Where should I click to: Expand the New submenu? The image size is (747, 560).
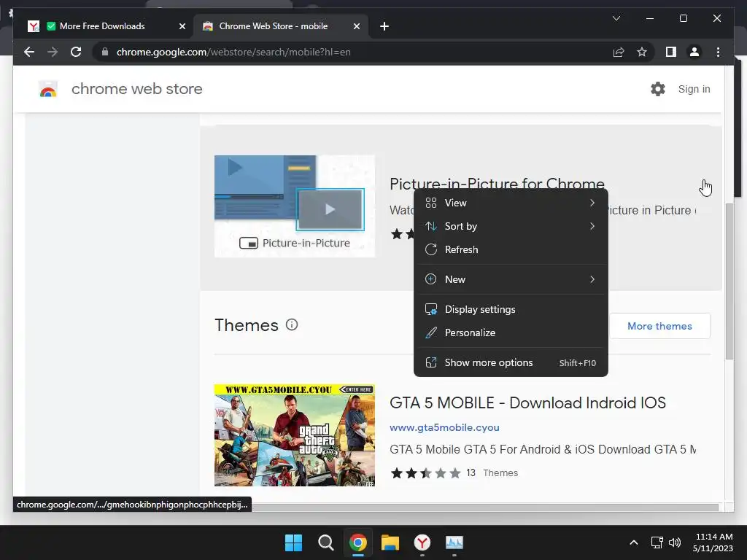[511, 279]
